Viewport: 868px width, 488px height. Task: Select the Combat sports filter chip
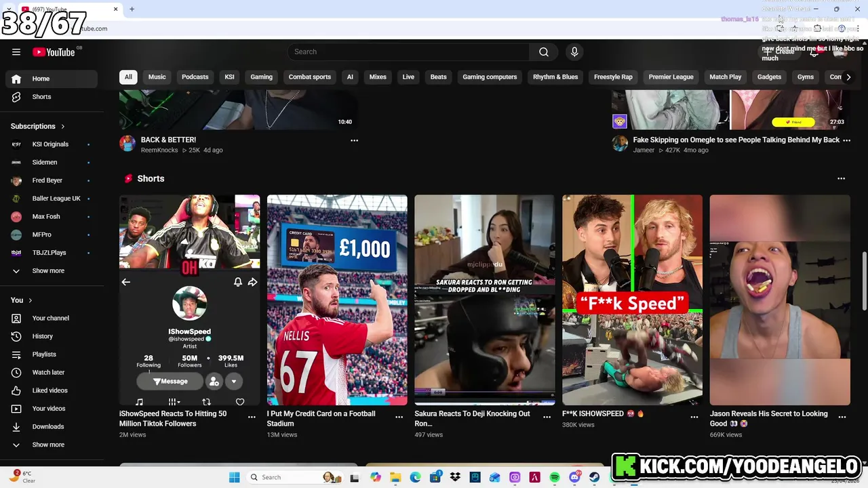tap(310, 77)
